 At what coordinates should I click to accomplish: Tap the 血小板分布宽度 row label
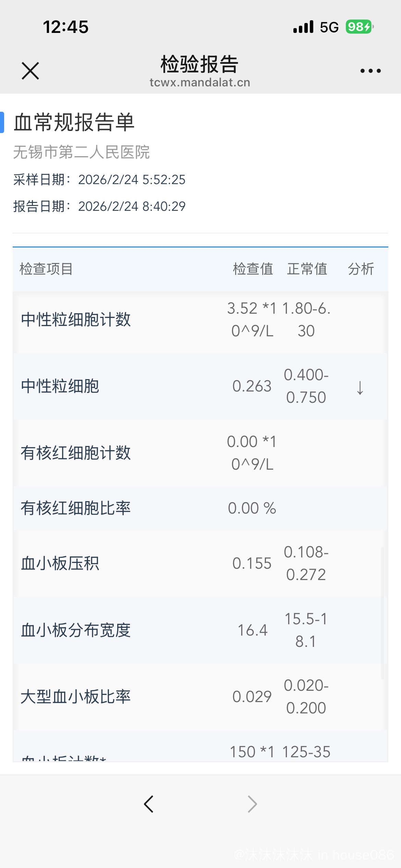tap(76, 630)
